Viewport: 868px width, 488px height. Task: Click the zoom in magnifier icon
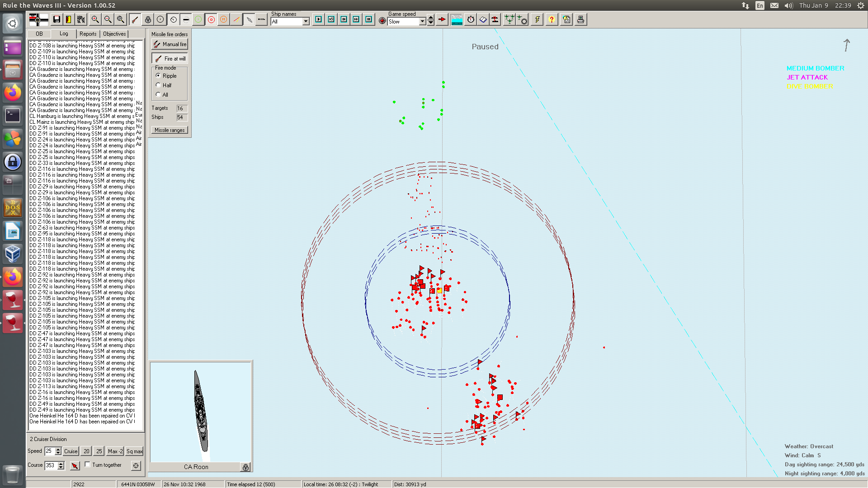[95, 19]
